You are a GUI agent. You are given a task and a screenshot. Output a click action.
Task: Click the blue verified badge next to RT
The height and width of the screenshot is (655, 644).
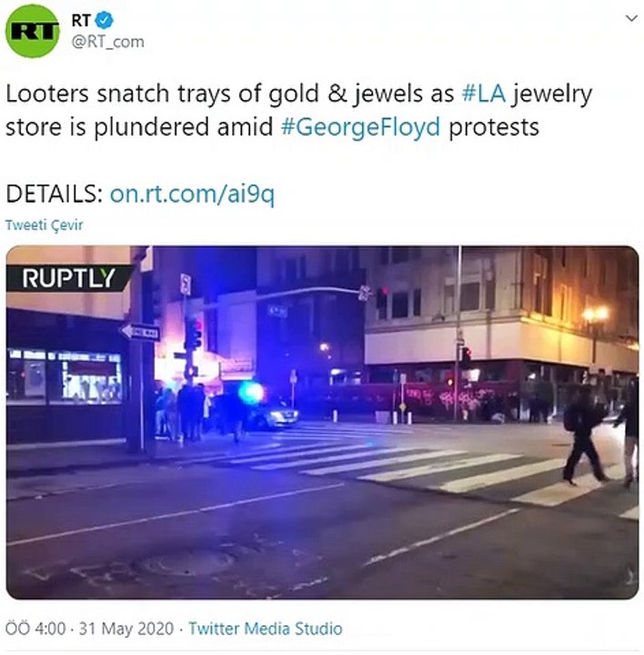pyautogui.click(x=104, y=20)
